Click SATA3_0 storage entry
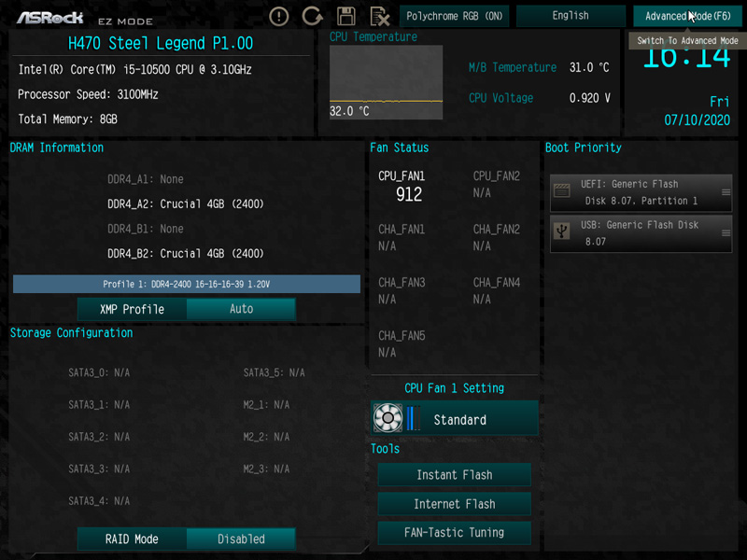Screen dimensions: 747x560 (x=99, y=372)
